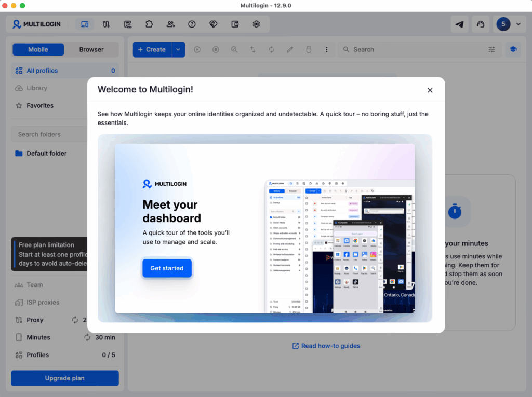Click the Upgrade plan button
This screenshot has height=397, width=532.
click(65, 378)
